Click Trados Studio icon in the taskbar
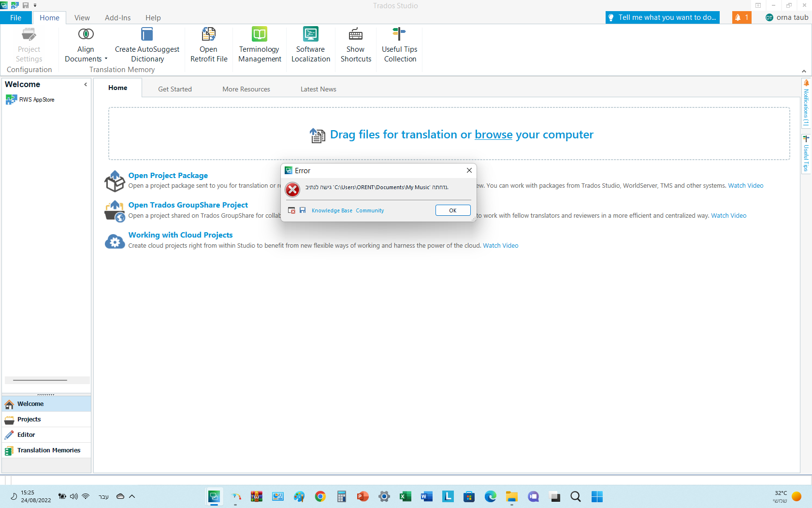This screenshot has height=508, width=812. (214, 496)
